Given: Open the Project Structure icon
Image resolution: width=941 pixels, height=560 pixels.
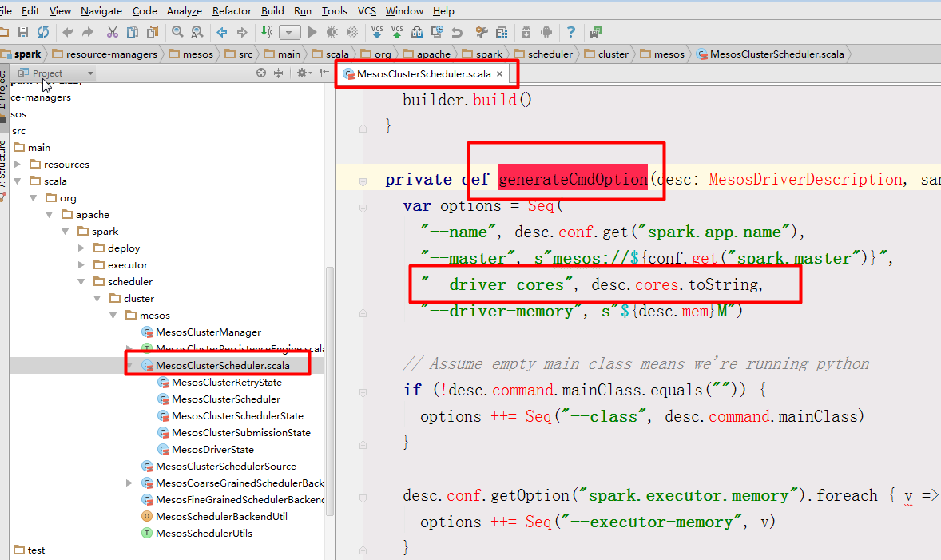Looking at the screenshot, I should [x=502, y=32].
